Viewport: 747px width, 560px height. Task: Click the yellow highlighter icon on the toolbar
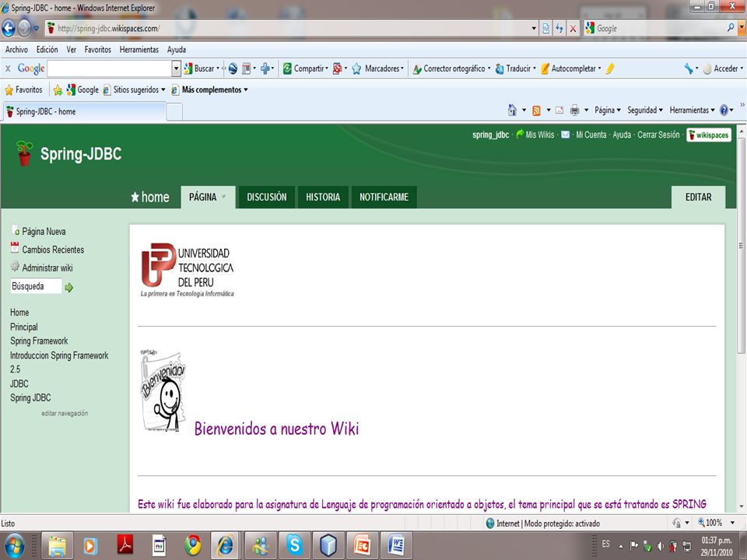610,68
